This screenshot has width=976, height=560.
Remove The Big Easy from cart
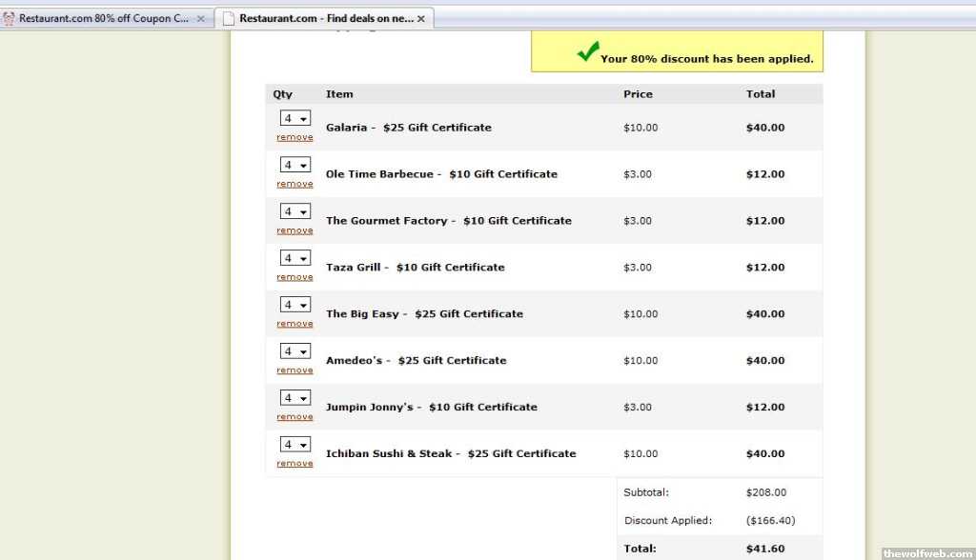pos(295,324)
